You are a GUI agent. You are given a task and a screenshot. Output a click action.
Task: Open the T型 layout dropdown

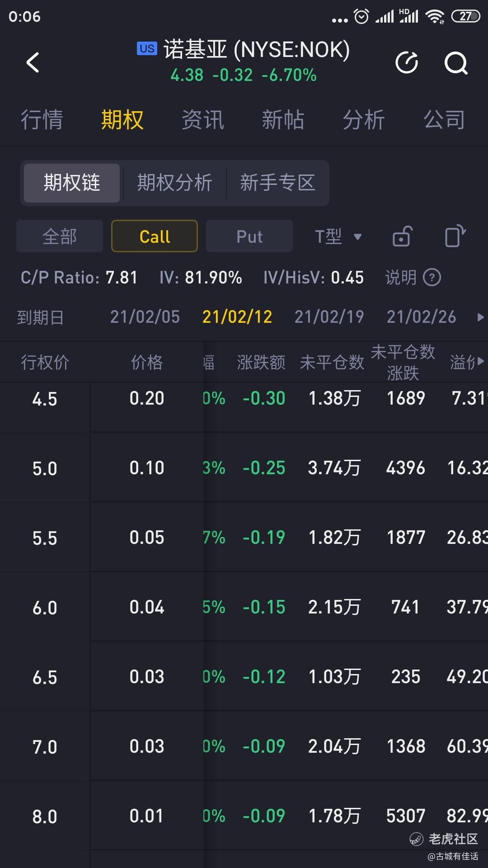tap(338, 236)
